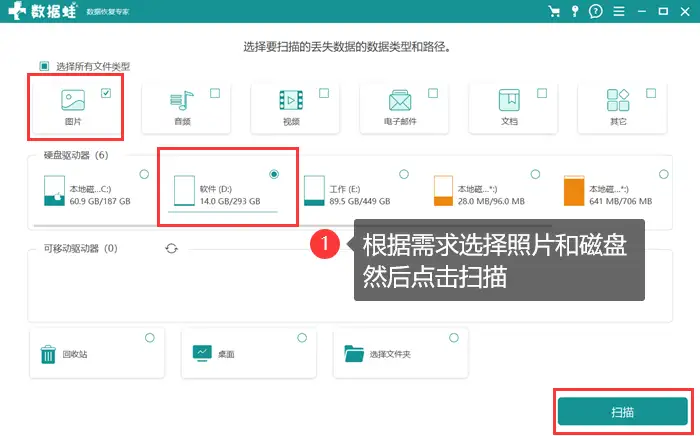
Task: Select the 28.0 MB/96.0 MB drive radio button
Action: pyautogui.click(x=535, y=174)
